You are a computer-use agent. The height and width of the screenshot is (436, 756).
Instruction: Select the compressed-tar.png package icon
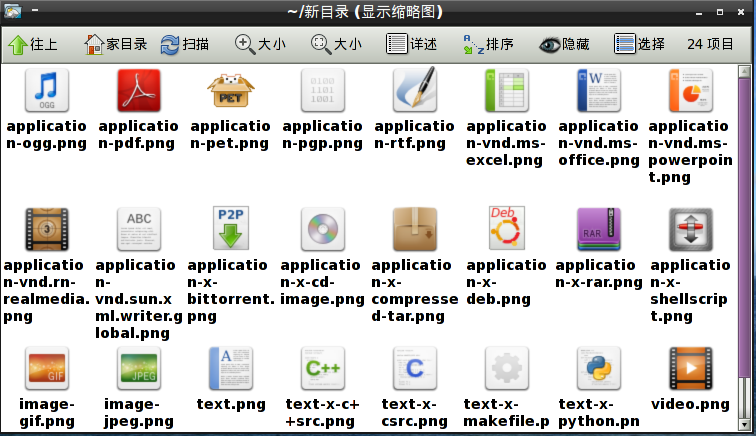[x=415, y=229]
